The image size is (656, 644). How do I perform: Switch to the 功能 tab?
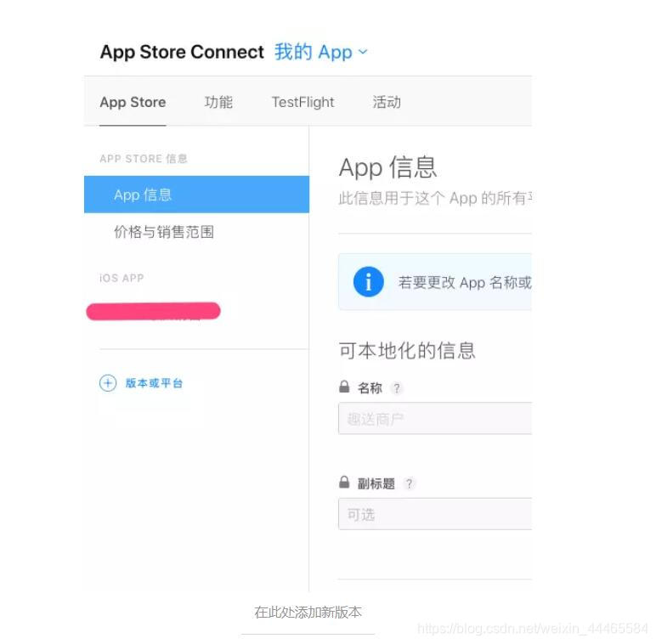(218, 102)
